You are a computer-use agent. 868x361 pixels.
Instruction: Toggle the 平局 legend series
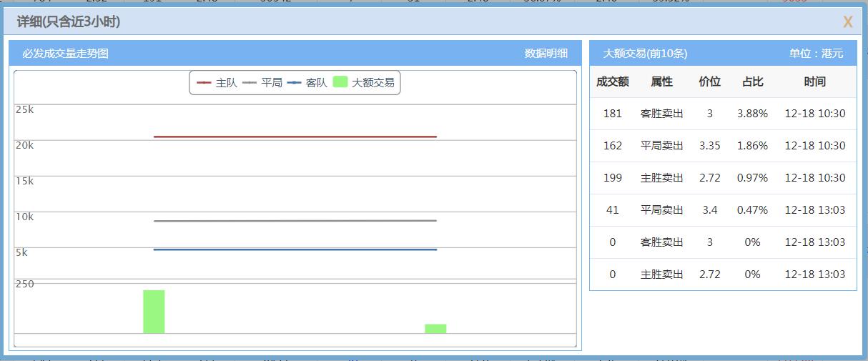(262, 83)
